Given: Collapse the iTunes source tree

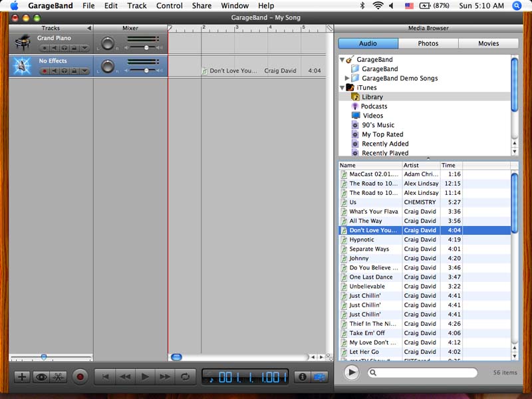Looking at the screenshot, I should pos(342,88).
